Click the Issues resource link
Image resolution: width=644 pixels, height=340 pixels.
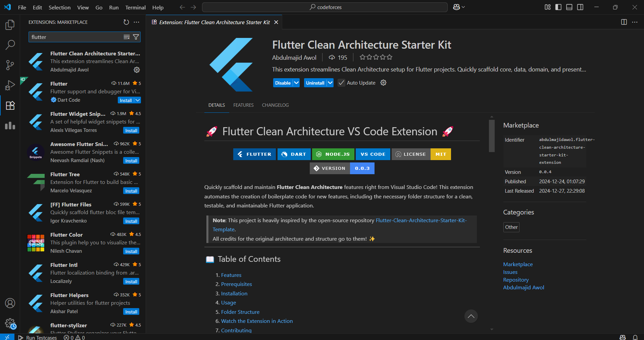pyautogui.click(x=510, y=272)
